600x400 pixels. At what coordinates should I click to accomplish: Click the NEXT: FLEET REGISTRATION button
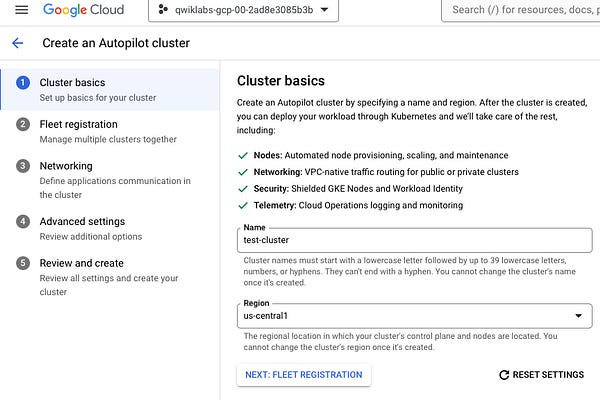(304, 375)
